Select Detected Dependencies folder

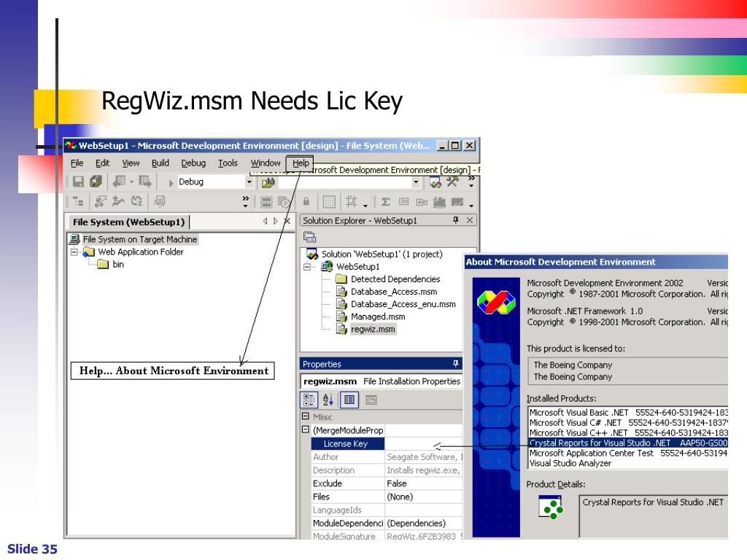(395, 279)
